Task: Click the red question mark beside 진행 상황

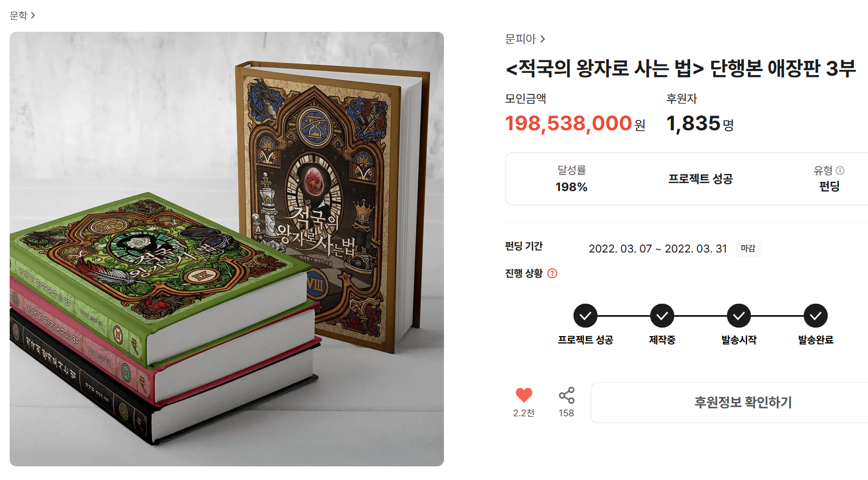Action: click(552, 274)
